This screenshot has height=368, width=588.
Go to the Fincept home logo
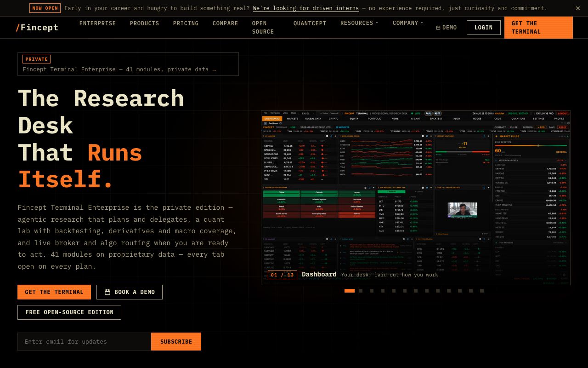[37, 28]
